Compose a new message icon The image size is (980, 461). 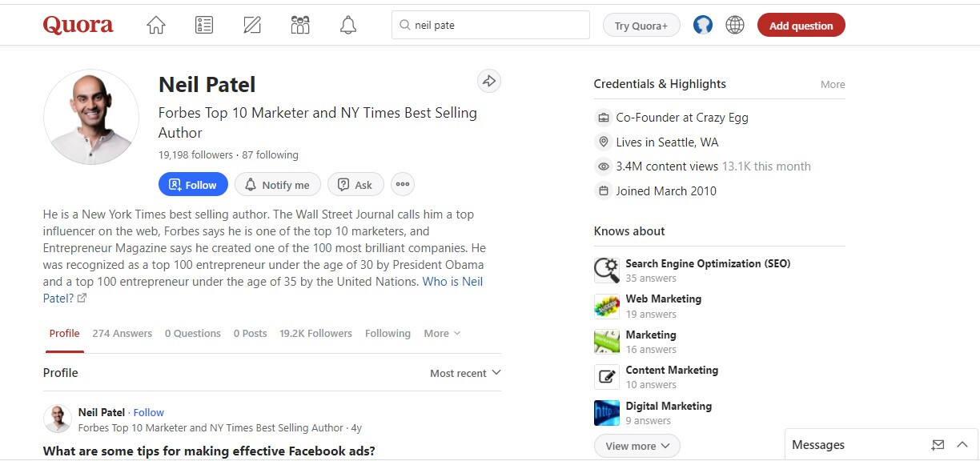[x=938, y=445]
